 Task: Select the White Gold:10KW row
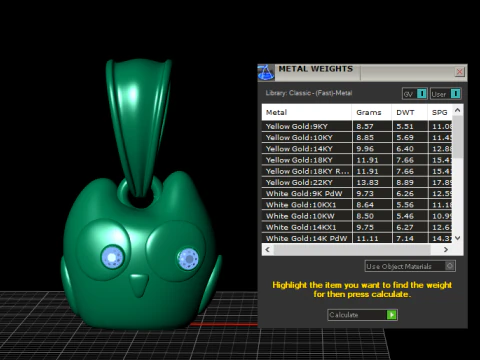[357, 216]
